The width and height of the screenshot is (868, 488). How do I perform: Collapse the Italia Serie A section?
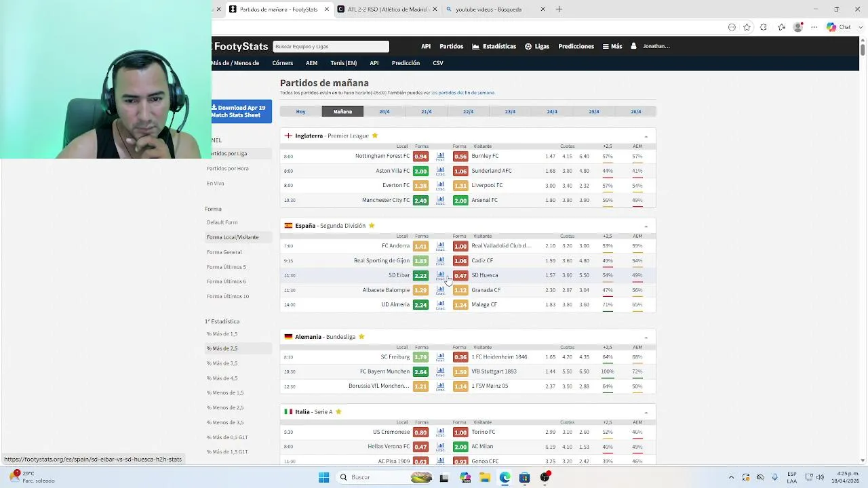(x=646, y=412)
